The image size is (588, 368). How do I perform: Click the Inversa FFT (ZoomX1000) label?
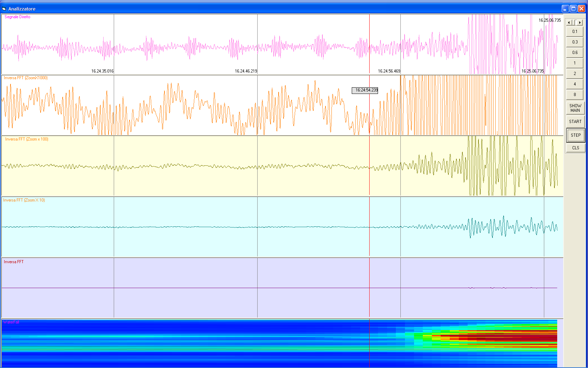pos(26,78)
